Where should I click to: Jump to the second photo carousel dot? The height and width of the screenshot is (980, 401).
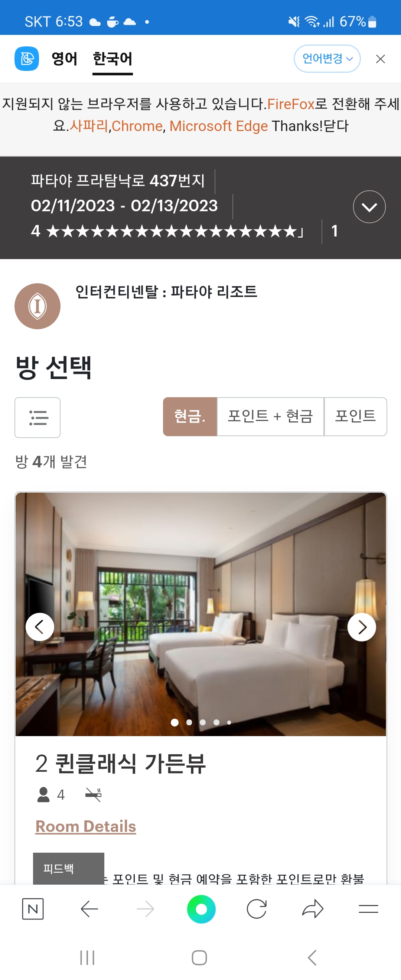pos(189,722)
